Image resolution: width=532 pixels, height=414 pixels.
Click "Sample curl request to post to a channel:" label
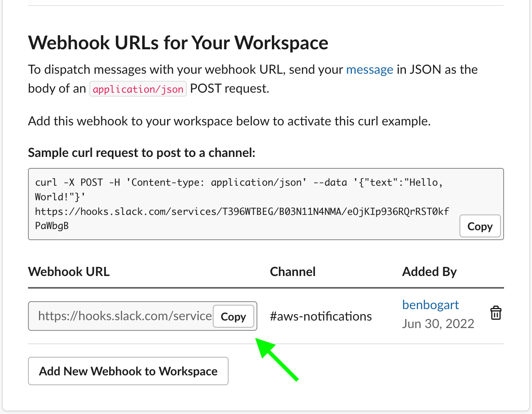pyautogui.click(x=142, y=153)
